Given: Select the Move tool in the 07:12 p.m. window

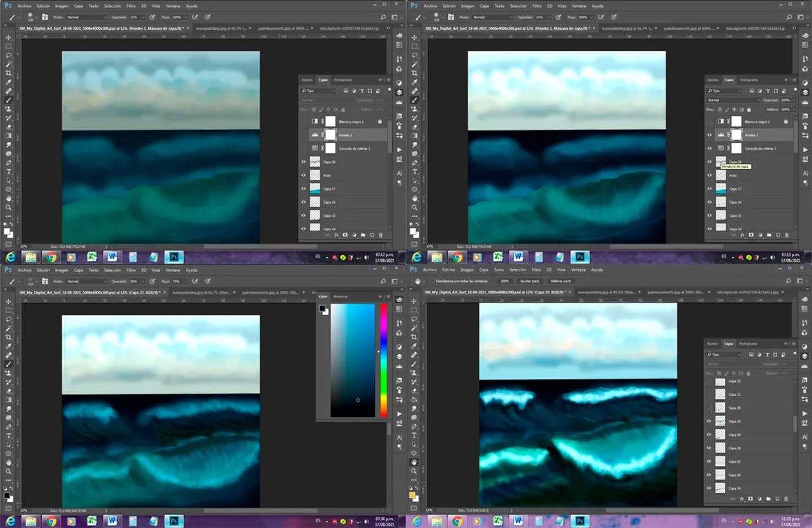Looking at the screenshot, I should click(x=9, y=37).
